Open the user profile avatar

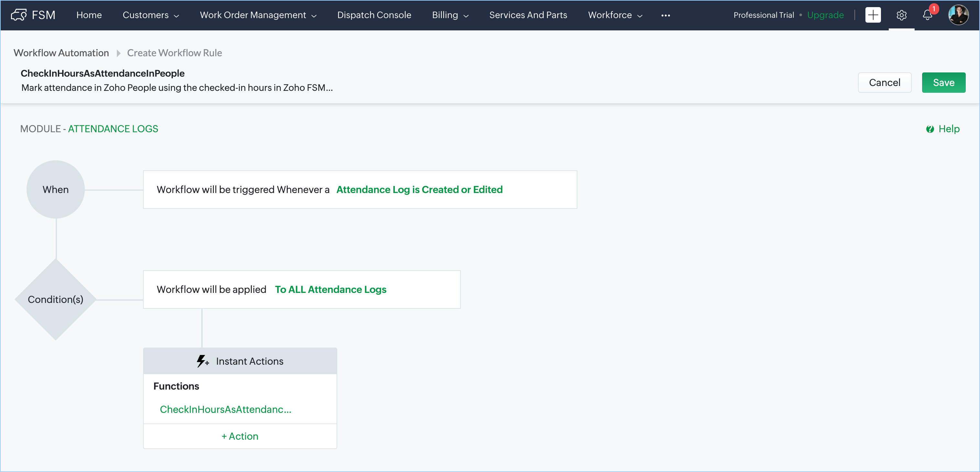click(958, 15)
